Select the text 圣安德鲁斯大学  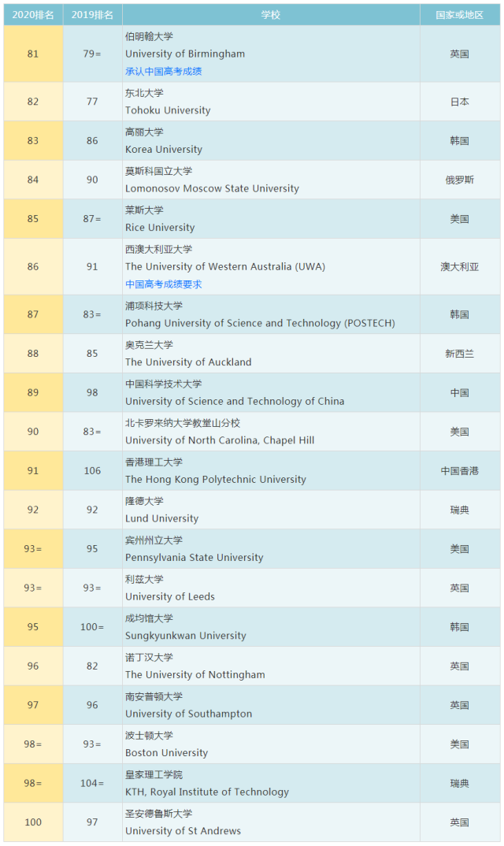pyautogui.click(x=158, y=814)
